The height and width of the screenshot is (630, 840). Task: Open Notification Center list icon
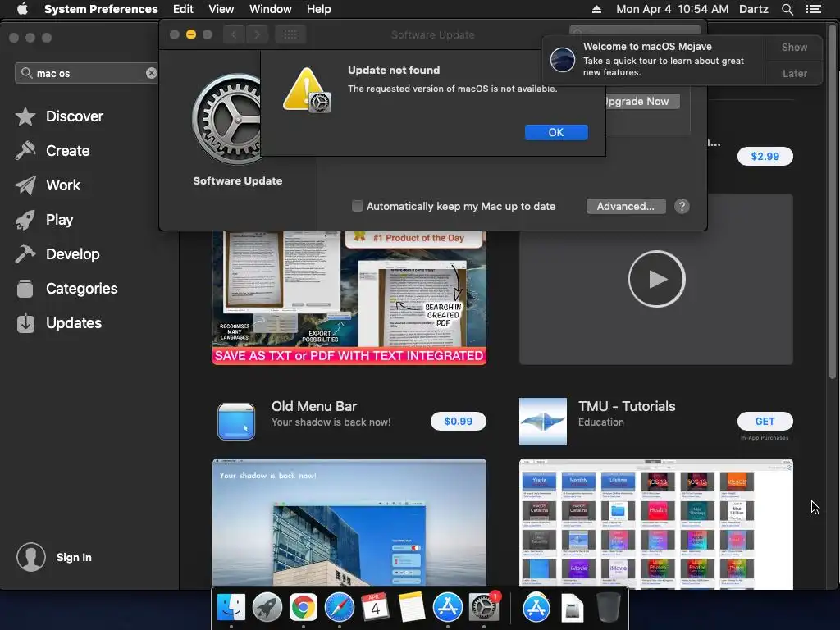(x=814, y=9)
